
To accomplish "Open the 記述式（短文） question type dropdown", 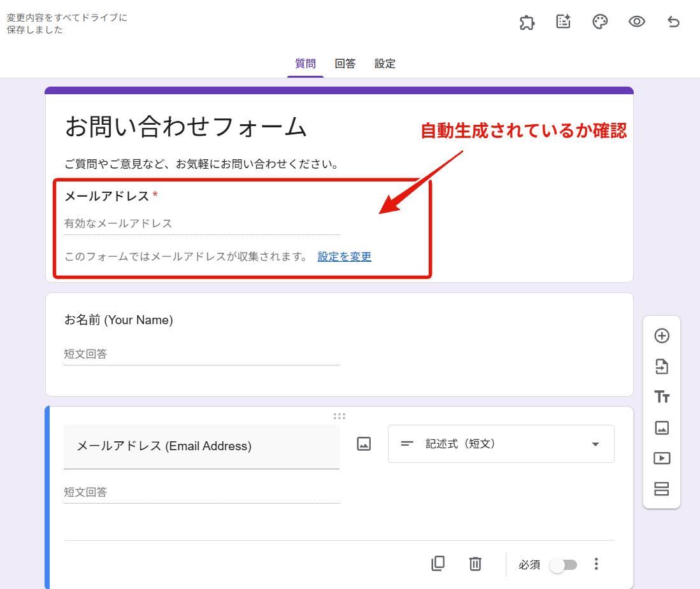I will tap(501, 444).
